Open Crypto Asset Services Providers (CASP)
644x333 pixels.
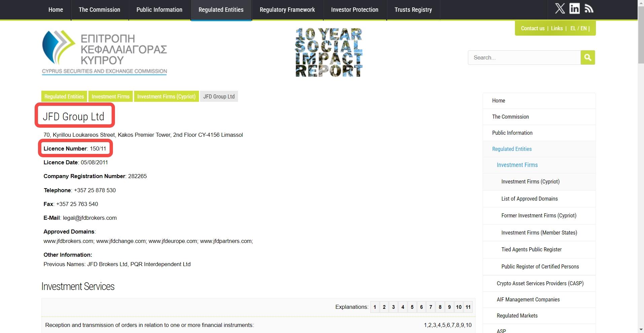(x=539, y=283)
